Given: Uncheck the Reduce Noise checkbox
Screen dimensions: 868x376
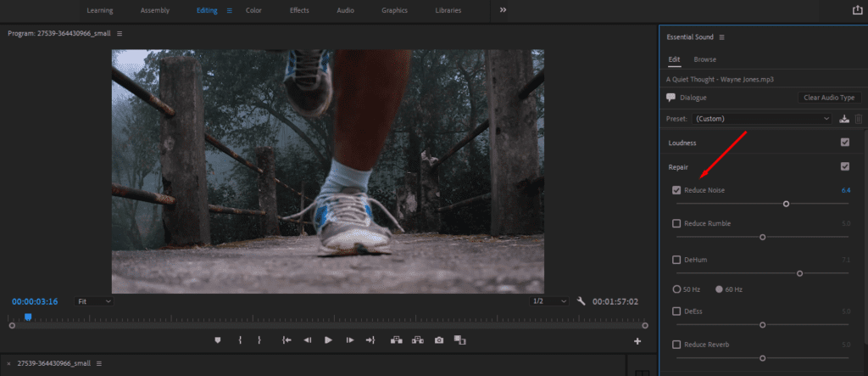Looking at the screenshot, I should [676, 190].
